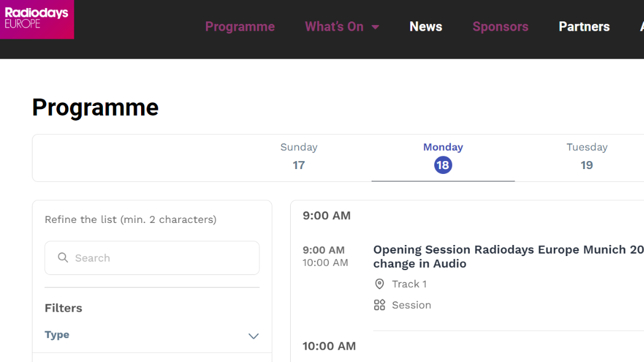Navigate to the Partners page
This screenshot has width=644, height=362.
tap(584, 27)
